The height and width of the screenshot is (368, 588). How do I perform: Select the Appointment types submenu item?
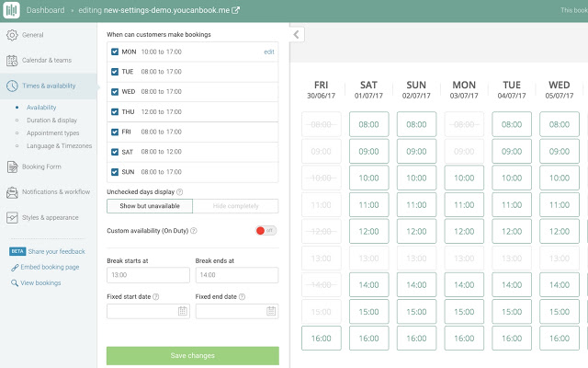[x=53, y=132]
